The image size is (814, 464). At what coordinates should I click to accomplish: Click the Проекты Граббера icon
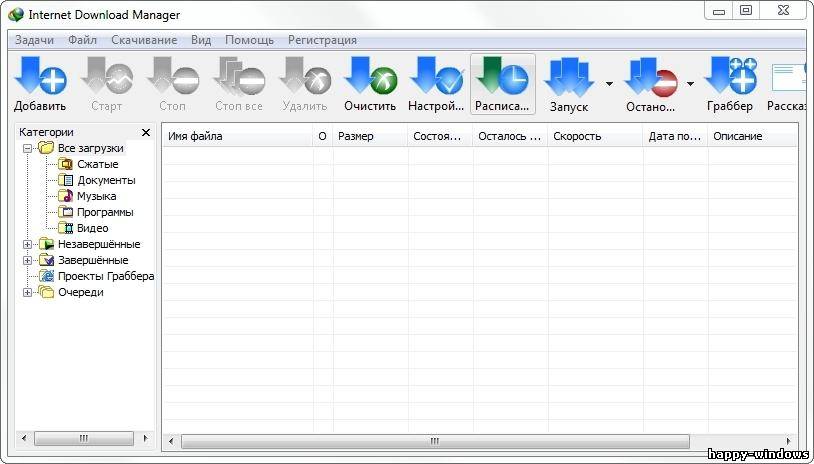[46, 276]
